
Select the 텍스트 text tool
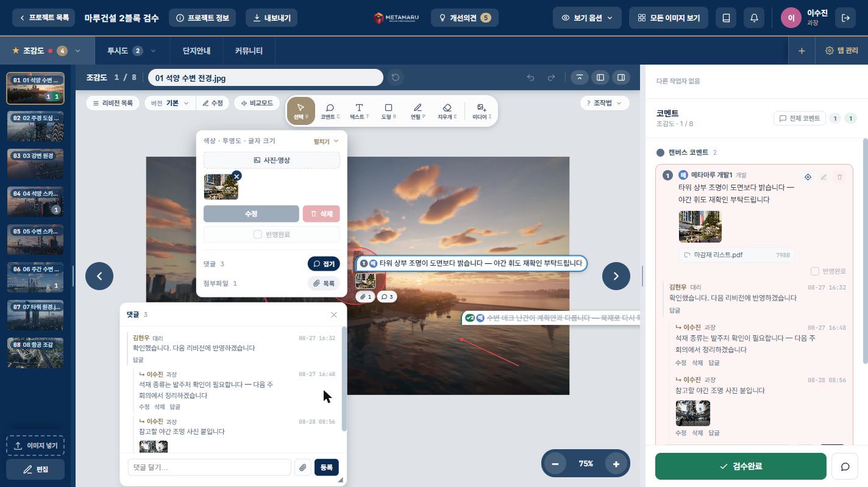359,111
